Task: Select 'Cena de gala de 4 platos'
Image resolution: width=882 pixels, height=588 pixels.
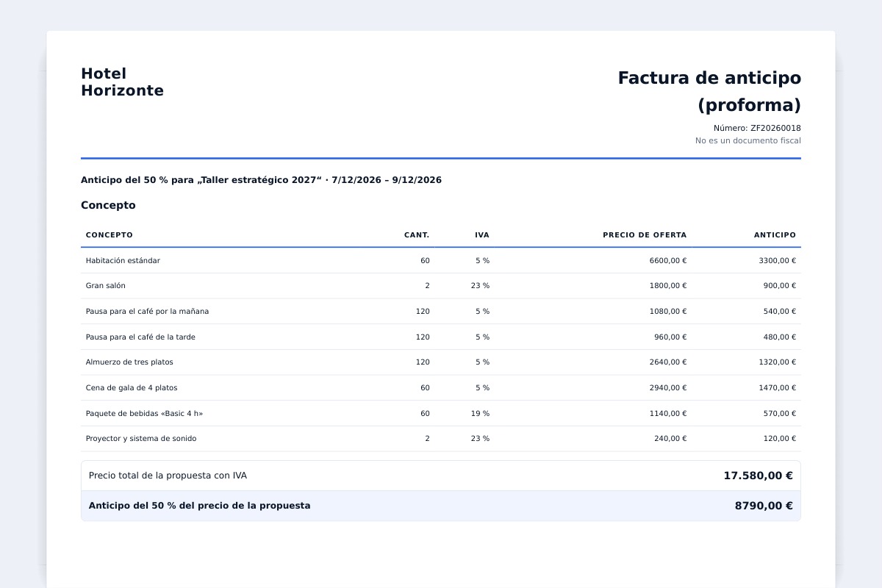Action: (x=132, y=388)
